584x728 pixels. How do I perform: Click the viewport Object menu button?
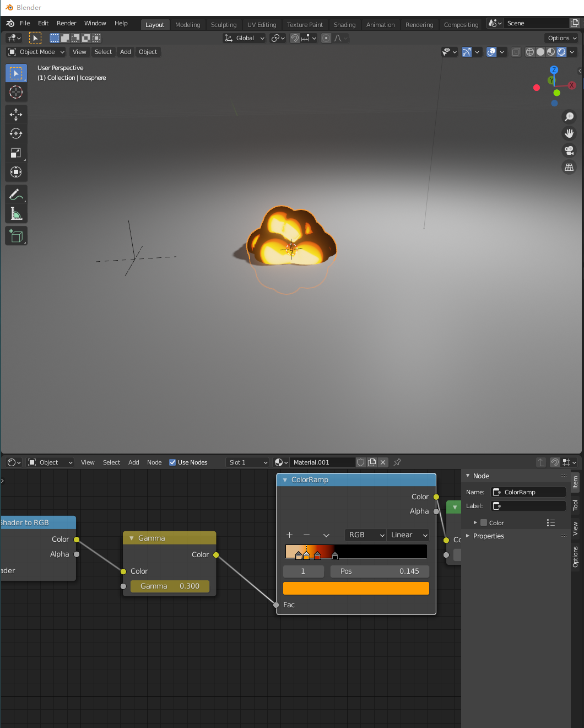click(148, 52)
